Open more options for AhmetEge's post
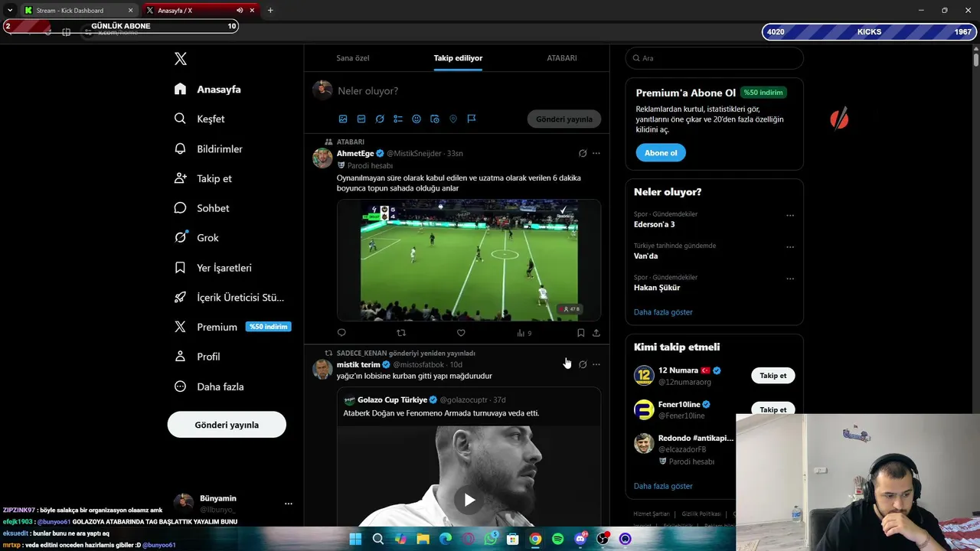980x551 pixels. pyautogui.click(x=596, y=153)
